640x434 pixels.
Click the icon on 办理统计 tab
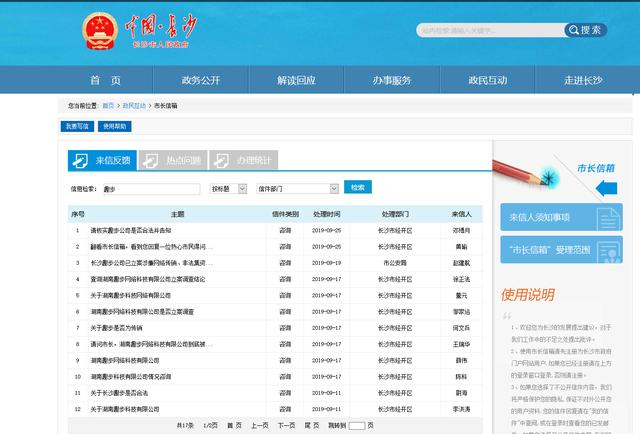click(221, 160)
